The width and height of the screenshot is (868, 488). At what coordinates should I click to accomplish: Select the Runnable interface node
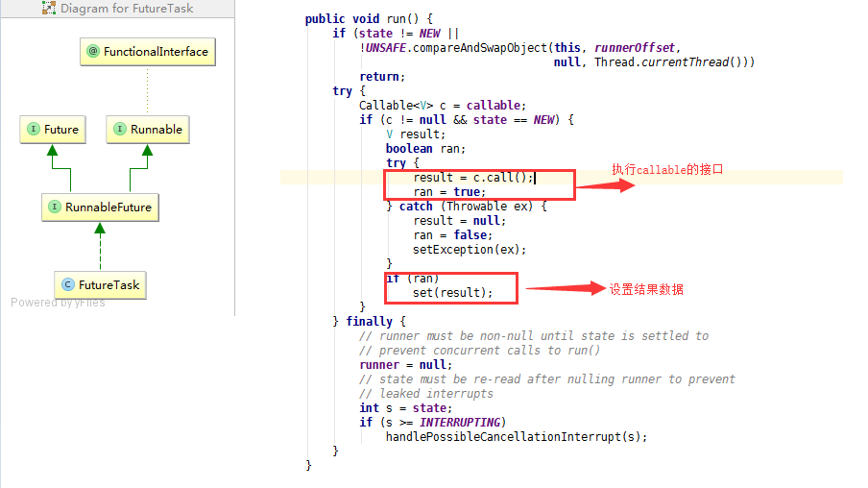pyautogui.click(x=148, y=129)
